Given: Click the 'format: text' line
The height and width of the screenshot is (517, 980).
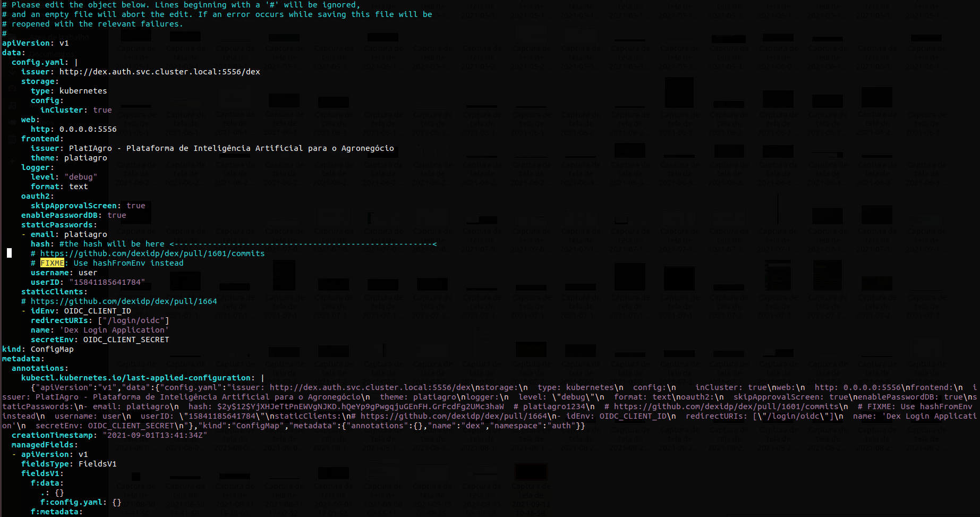Looking at the screenshot, I should [59, 187].
